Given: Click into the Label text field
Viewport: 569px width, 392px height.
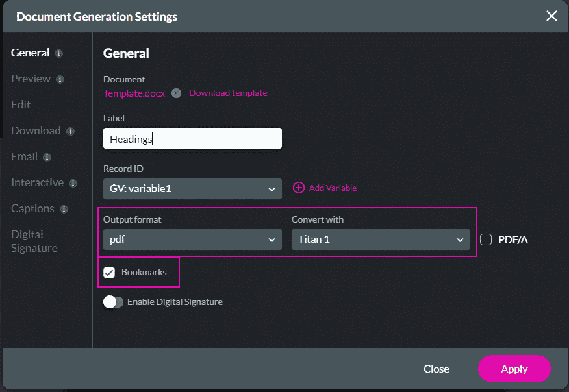Looking at the screenshot, I should (192, 138).
